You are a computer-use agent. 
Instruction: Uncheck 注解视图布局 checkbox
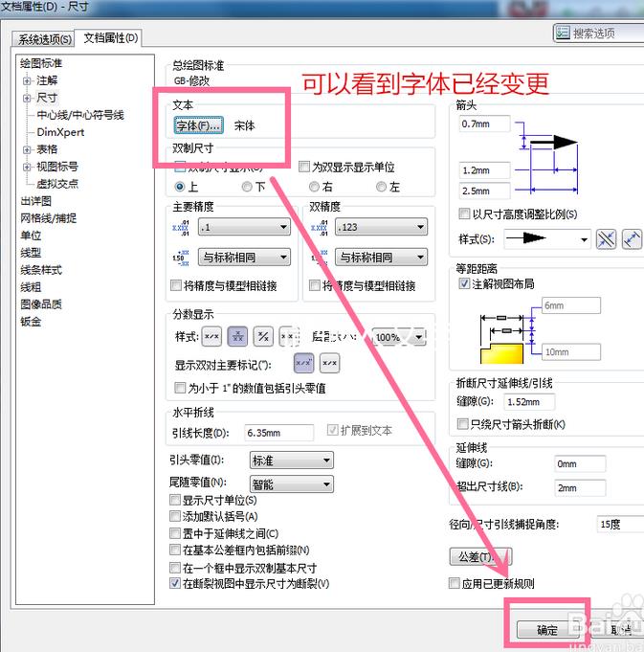point(464,283)
